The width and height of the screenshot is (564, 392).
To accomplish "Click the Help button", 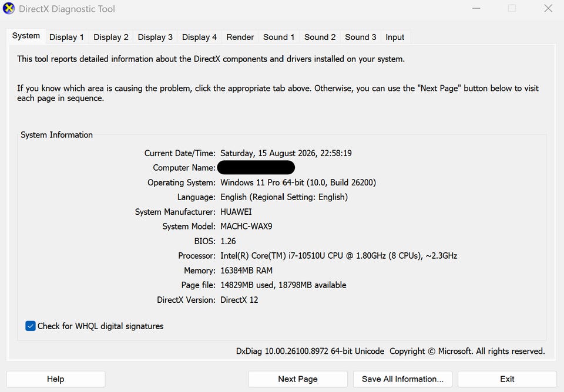I will click(x=56, y=379).
